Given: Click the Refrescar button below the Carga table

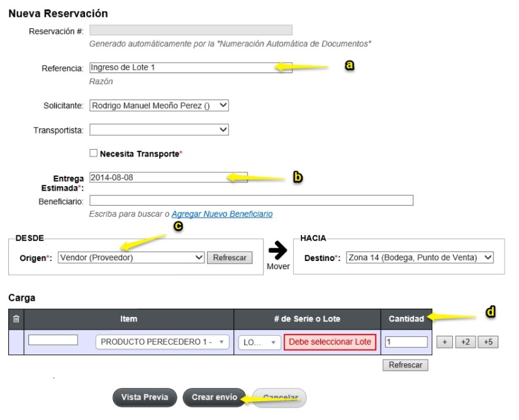Looking at the screenshot, I should point(406,365).
